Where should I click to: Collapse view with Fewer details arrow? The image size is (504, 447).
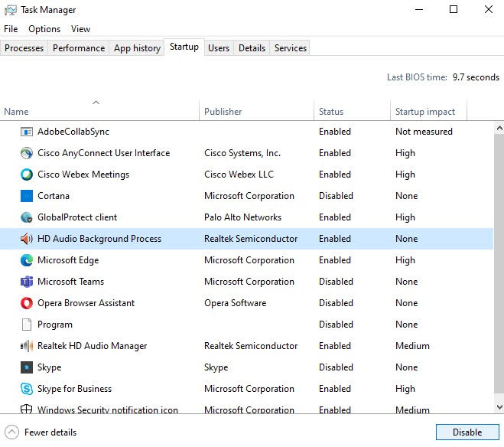12,432
